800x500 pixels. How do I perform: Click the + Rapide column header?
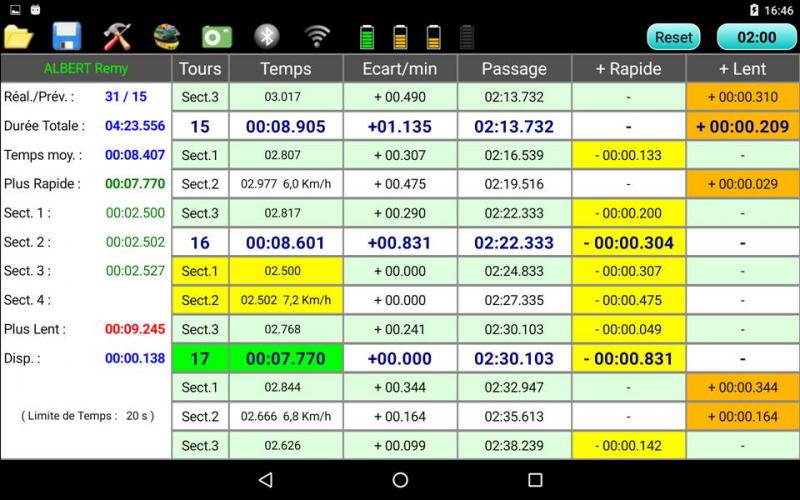pos(628,69)
